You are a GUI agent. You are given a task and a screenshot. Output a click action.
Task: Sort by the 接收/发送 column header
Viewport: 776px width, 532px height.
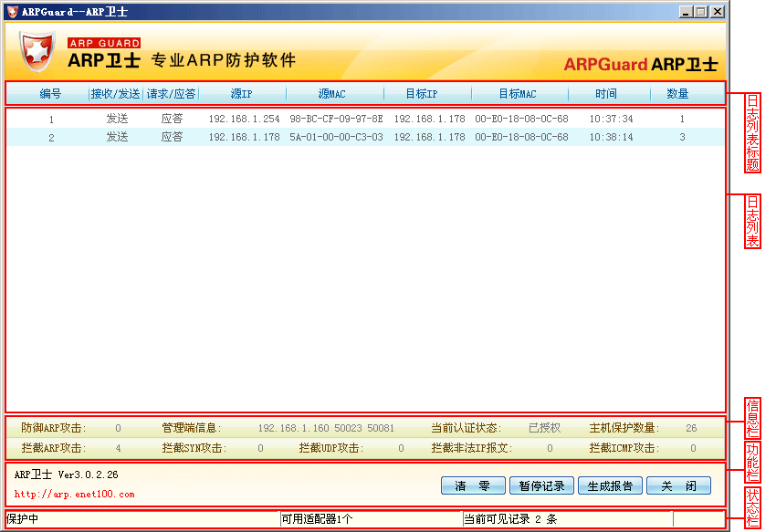tap(115, 93)
